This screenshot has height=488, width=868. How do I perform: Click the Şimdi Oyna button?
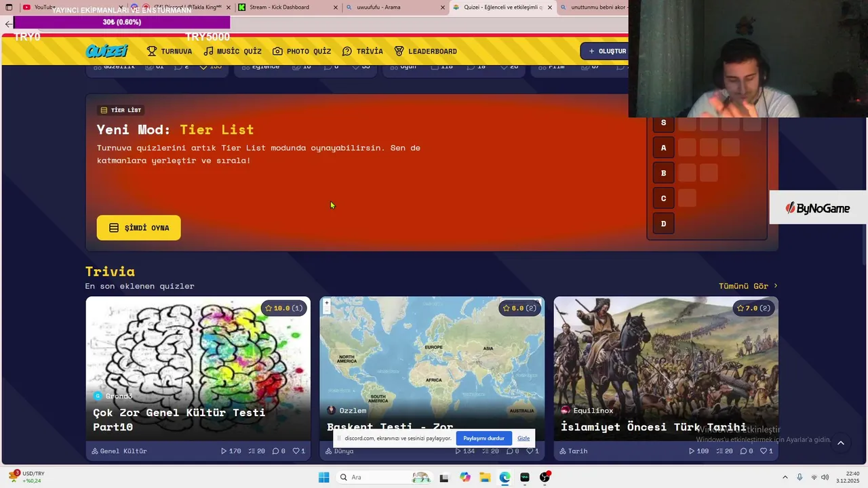point(138,228)
